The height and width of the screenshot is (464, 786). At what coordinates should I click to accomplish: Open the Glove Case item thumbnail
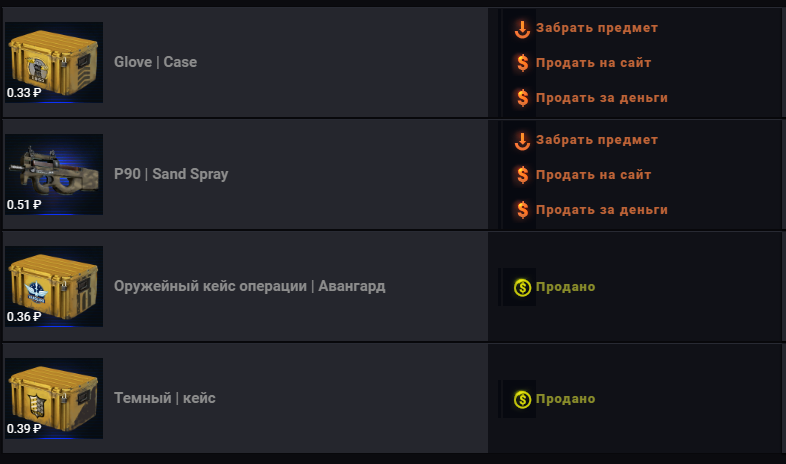click(54, 62)
